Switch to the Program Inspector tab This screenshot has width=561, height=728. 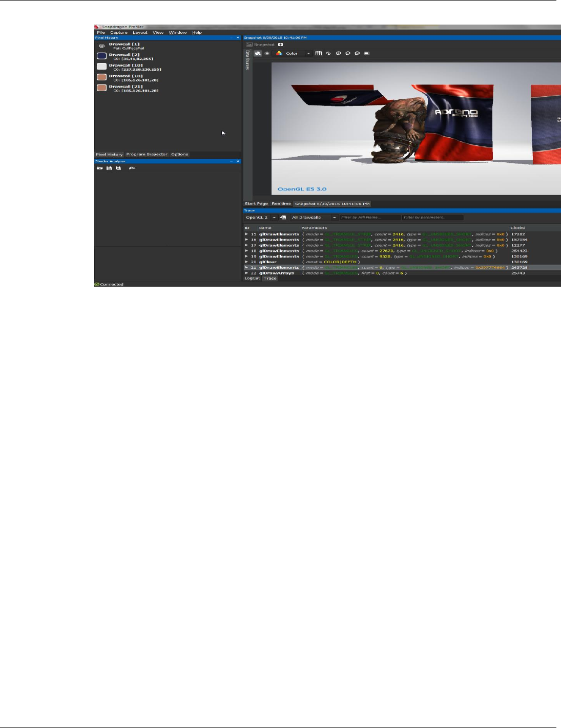pyautogui.click(x=147, y=154)
